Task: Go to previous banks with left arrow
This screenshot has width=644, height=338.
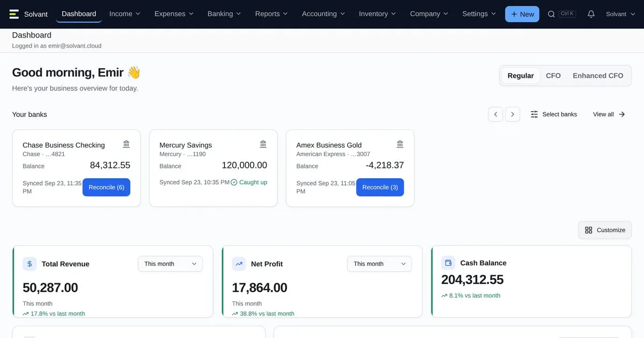Action: click(495, 114)
